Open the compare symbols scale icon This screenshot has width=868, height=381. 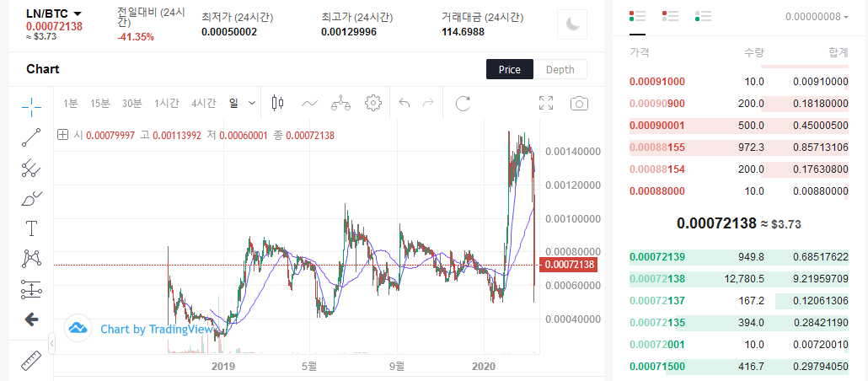click(x=341, y=103)
